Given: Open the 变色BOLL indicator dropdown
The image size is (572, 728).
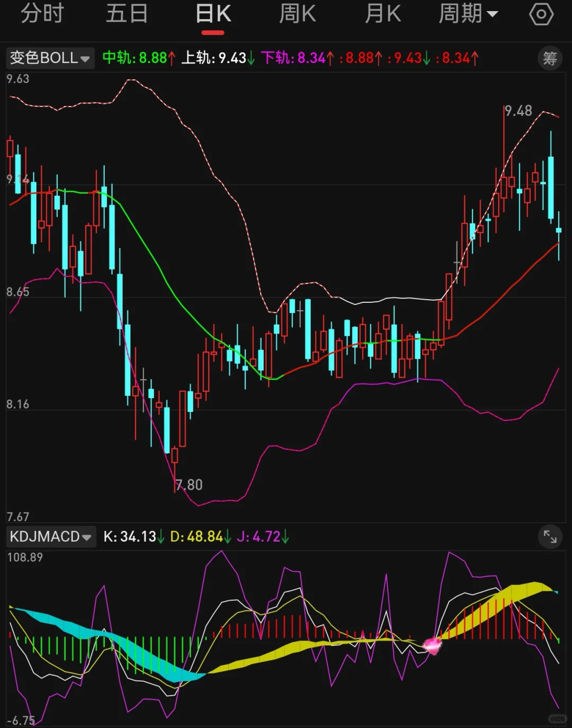Looking at the screenshot, I should coord(50,58).
